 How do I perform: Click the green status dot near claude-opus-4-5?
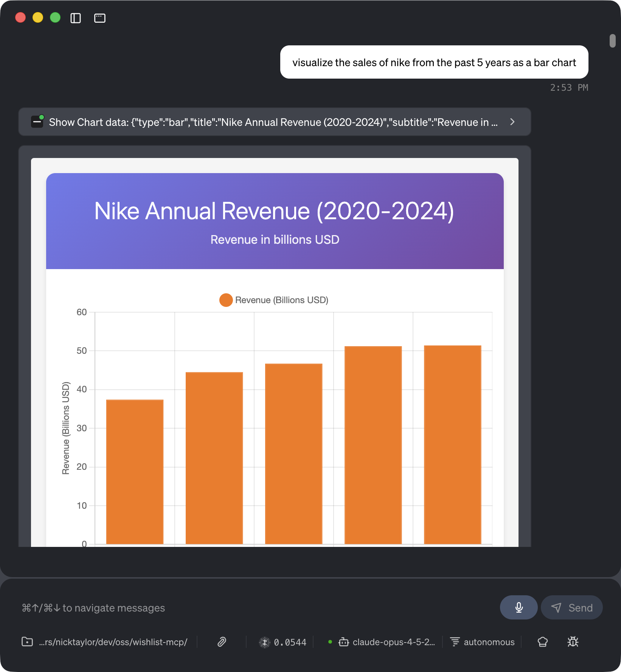pos(331,642)
